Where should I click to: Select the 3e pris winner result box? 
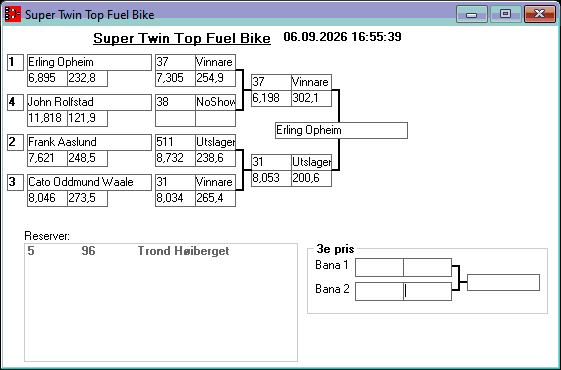point(503,283)
